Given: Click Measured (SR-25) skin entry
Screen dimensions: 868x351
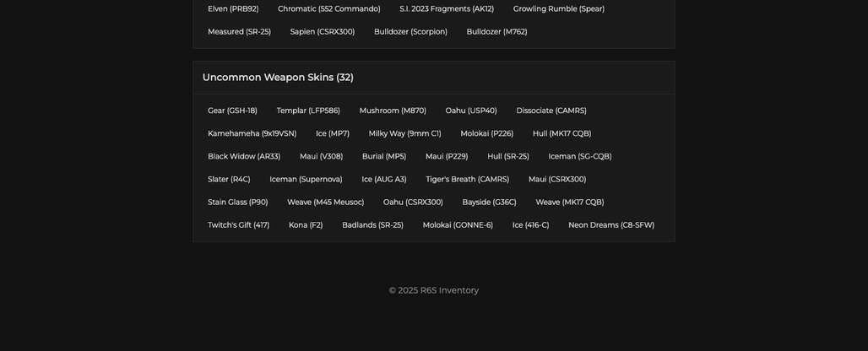Looking at the screenshot, I should point(239,32).
